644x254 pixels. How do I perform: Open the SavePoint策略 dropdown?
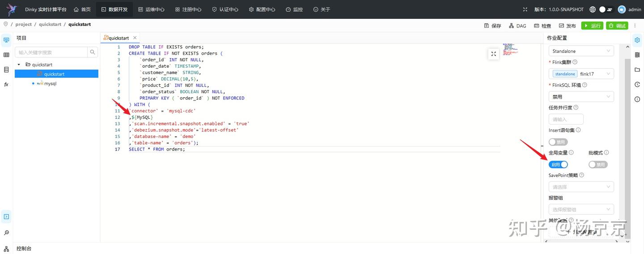[x=581, y=187]
